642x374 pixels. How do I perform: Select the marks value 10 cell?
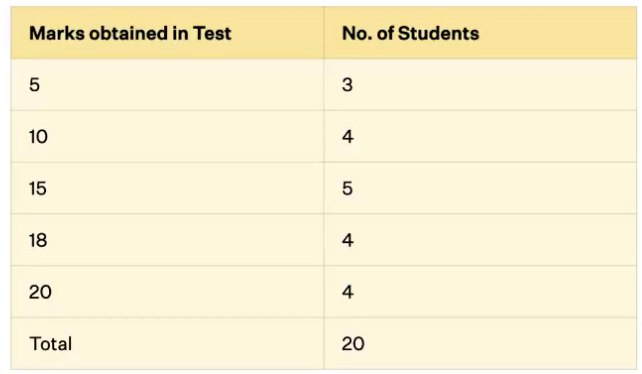pyautogui.click(x=167, y=136)
